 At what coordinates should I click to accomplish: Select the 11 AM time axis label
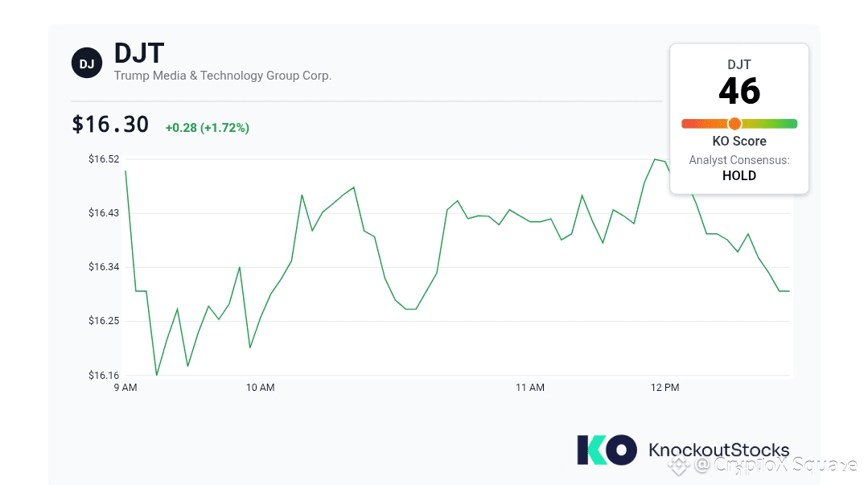click(x=530, y=388)
